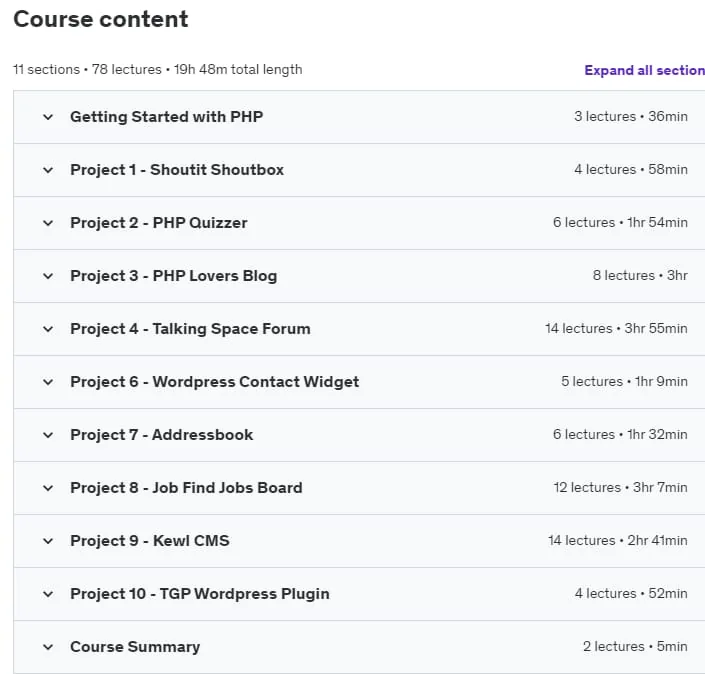Click chevron of Project 10 - TGP Wordpress Plugin
The image size is (705, 674).
coord(48,594)
